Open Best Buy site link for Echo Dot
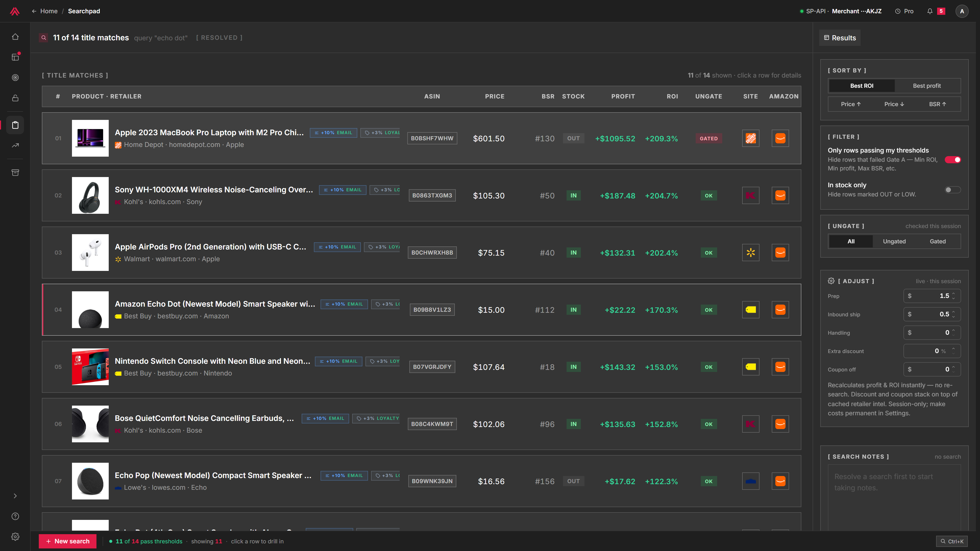The height and width of the screenshot is (551, 980). tap(751, 309)
